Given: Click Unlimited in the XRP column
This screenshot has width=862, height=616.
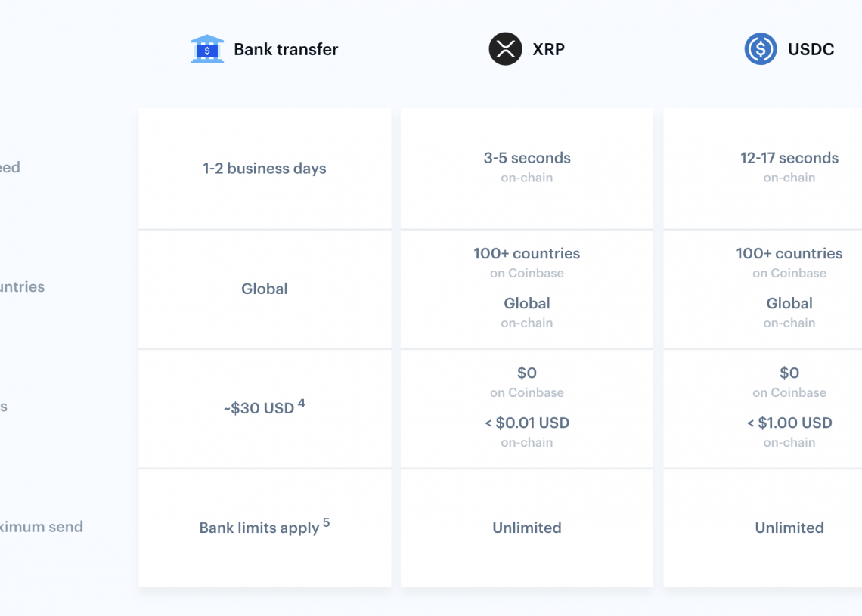Looking at the screenshot, I should pyautogui.click(x=527, y=528).
